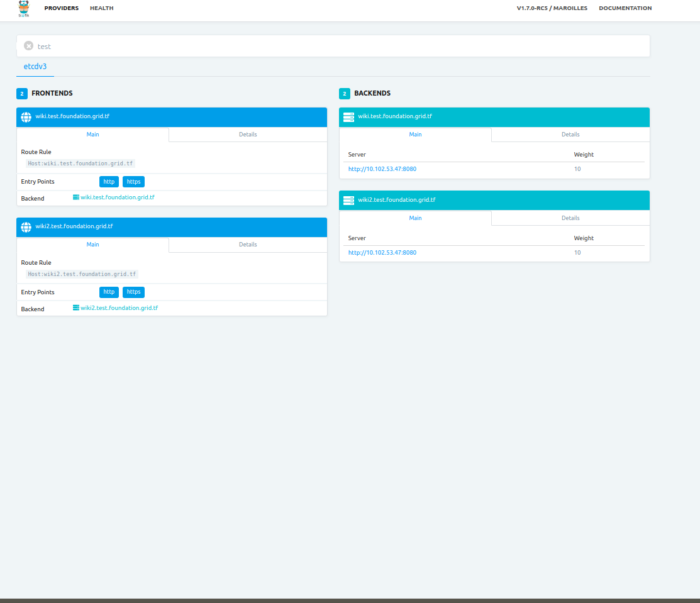Click server icon beside wiki2.test backend link

[x=76, y=307]
